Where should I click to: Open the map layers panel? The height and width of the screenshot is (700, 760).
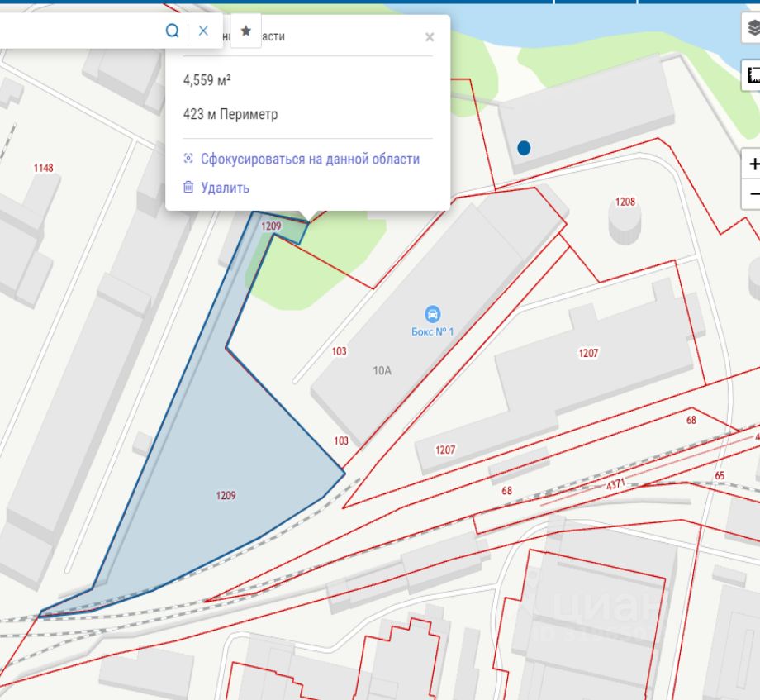(753, 30)
